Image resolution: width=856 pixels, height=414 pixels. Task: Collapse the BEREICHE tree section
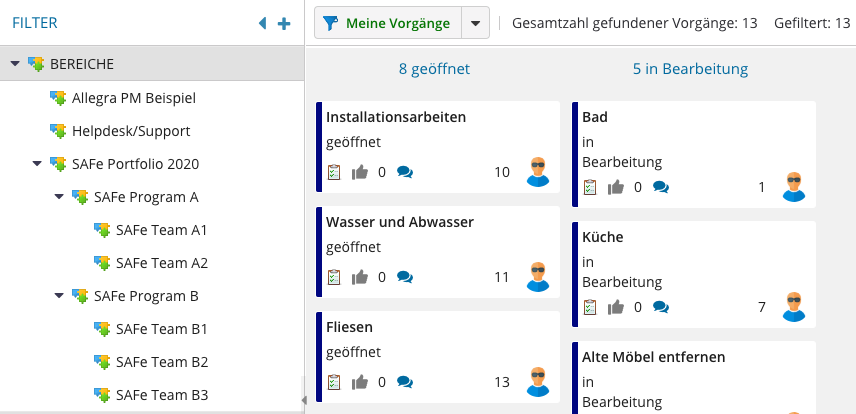(x=15, y=64)
